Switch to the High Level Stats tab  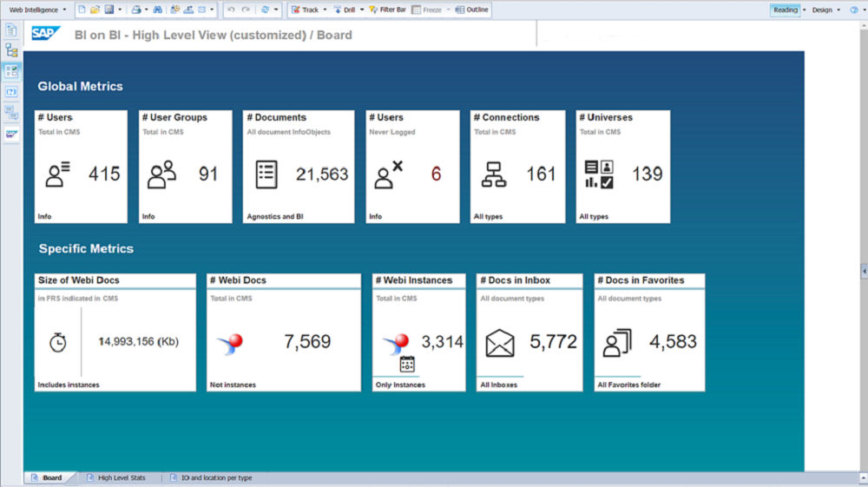coord(117,477)
